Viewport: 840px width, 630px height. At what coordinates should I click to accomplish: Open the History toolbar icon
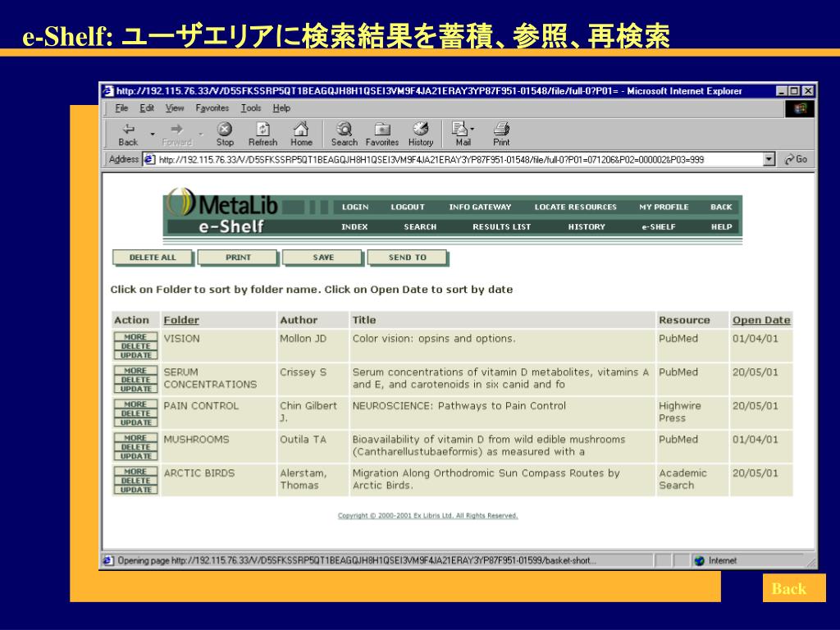coord(421,134)
